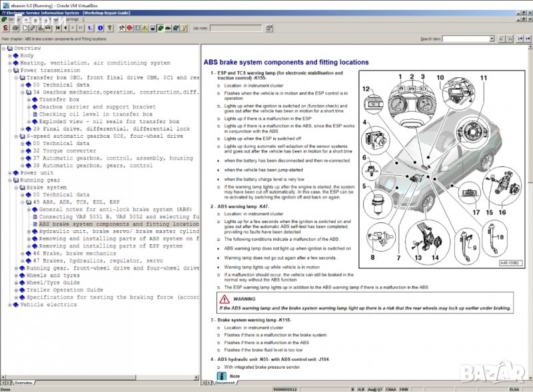Expand the Vehicle electrics tree node
Image resolution: width=533 pixels, height=392 pixels.
click(x=10, y=305)
